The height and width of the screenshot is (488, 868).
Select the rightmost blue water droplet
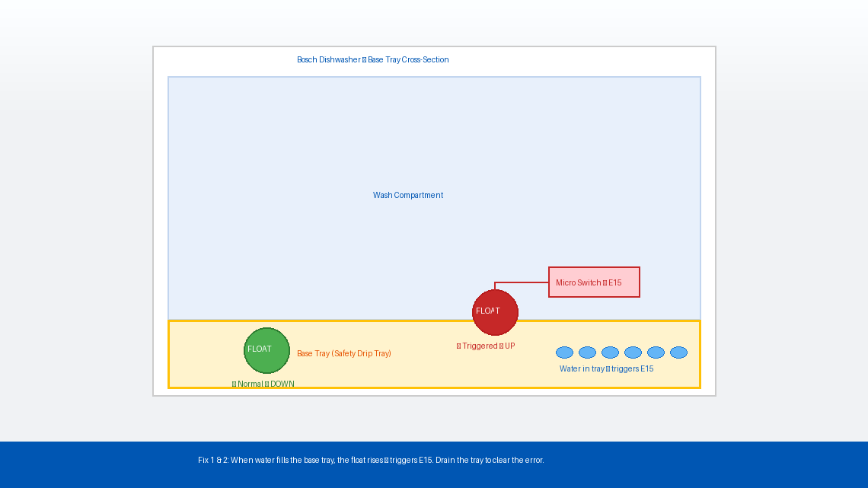(x=678, y=352)
